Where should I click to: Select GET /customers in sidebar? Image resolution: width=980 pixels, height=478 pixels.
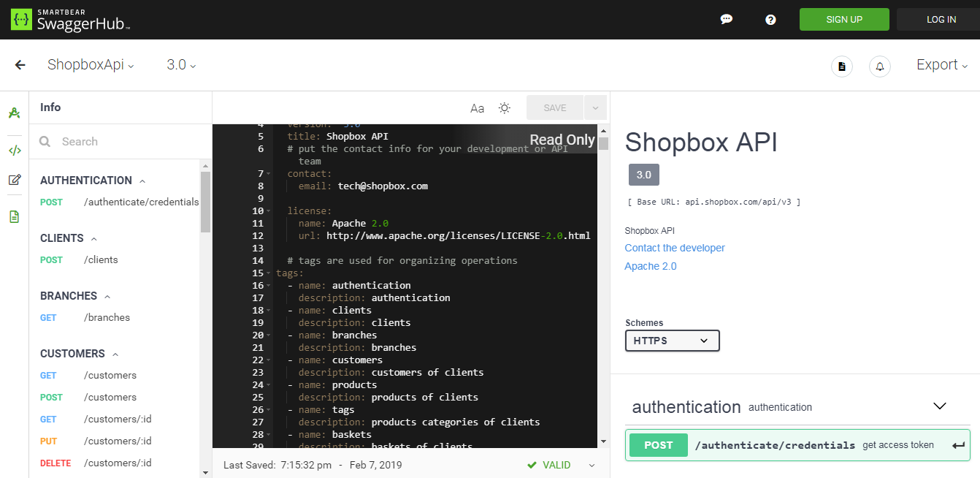(88, 375)
